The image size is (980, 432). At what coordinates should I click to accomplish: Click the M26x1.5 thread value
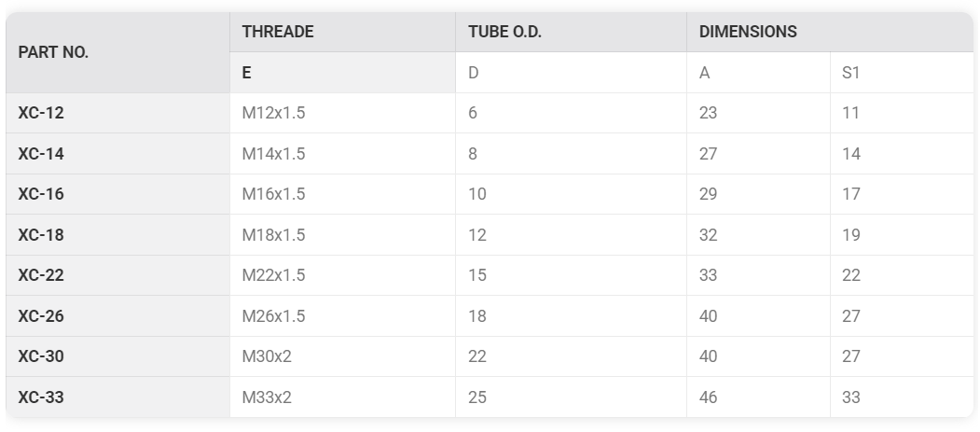[273, 316]
